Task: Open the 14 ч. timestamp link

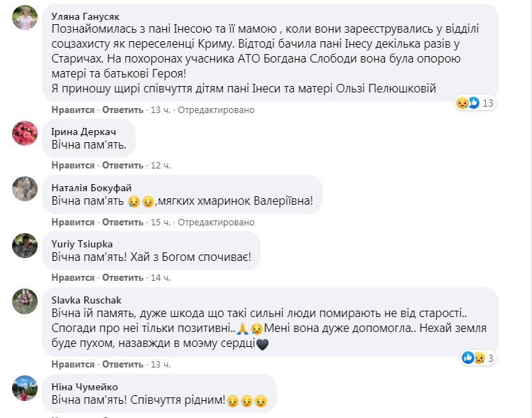Action: [x=161, y=277]
